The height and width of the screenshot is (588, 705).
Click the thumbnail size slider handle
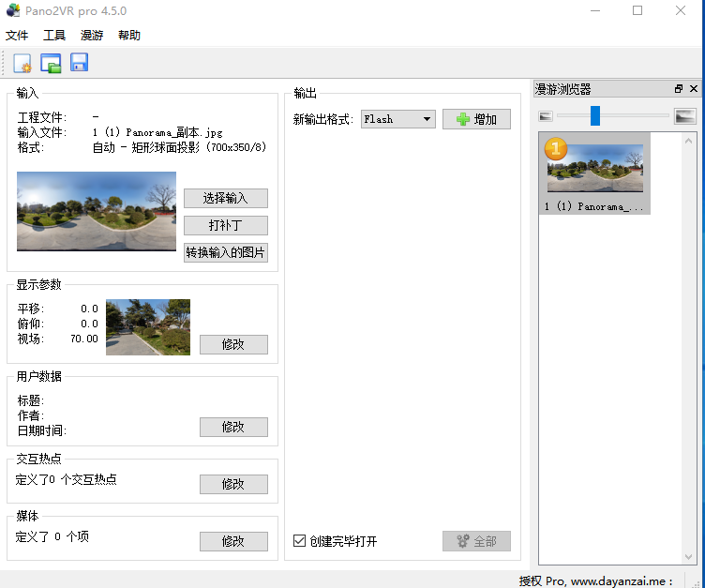pyautogui.click(x=595, y=116)
